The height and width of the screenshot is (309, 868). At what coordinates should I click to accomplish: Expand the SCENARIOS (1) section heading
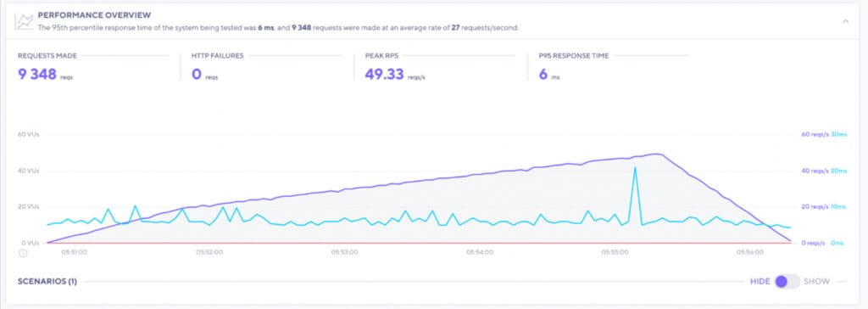(x=47, y=282)
